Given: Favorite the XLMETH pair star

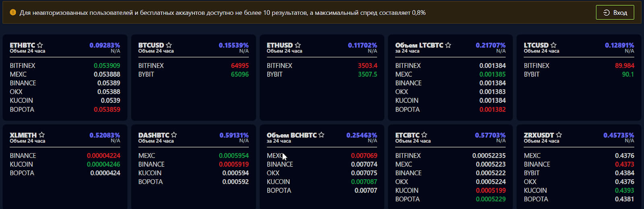Looking at the screenshot, I should pos(41,135).
